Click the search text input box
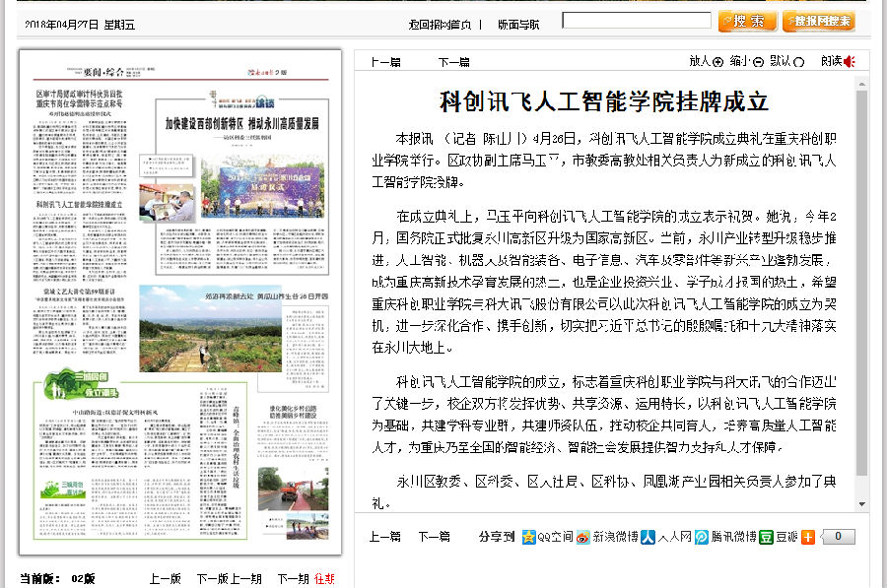Image resolution: width=887 pixels, height=588 pixels. tap(636, 20)
